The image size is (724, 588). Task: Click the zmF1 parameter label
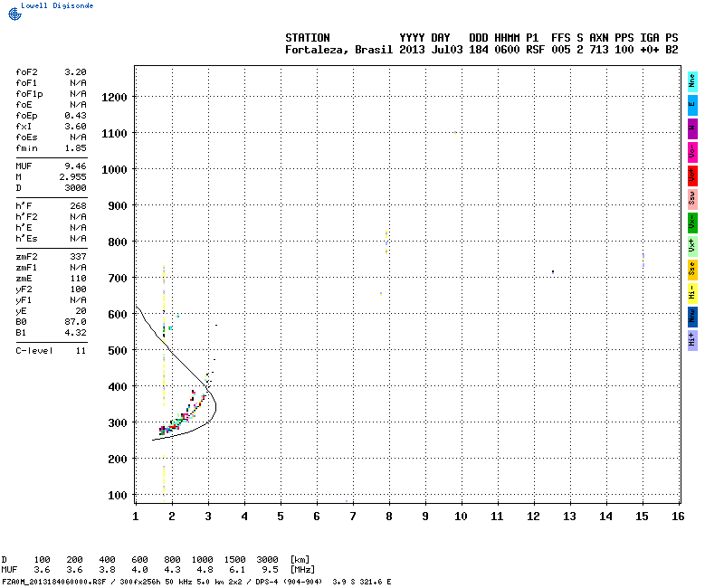click(26, 268)
